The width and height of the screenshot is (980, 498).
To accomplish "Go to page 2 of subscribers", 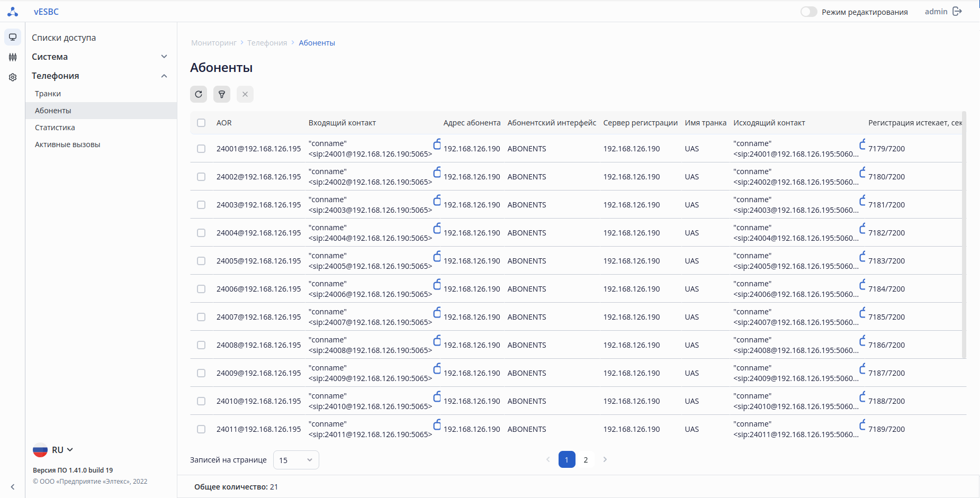I will [x=586, y=460].
